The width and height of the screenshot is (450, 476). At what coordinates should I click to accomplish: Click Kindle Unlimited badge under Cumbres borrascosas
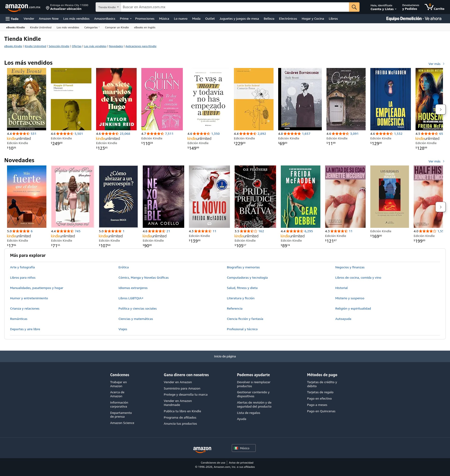pyautogui.click(x=19, y=139)
